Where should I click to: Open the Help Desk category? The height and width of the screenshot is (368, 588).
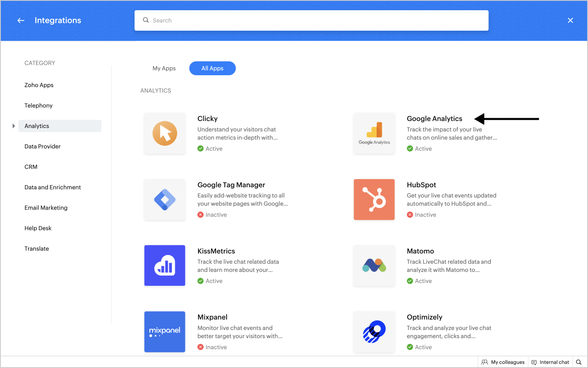pyautogui.click(x=38, y=228)
